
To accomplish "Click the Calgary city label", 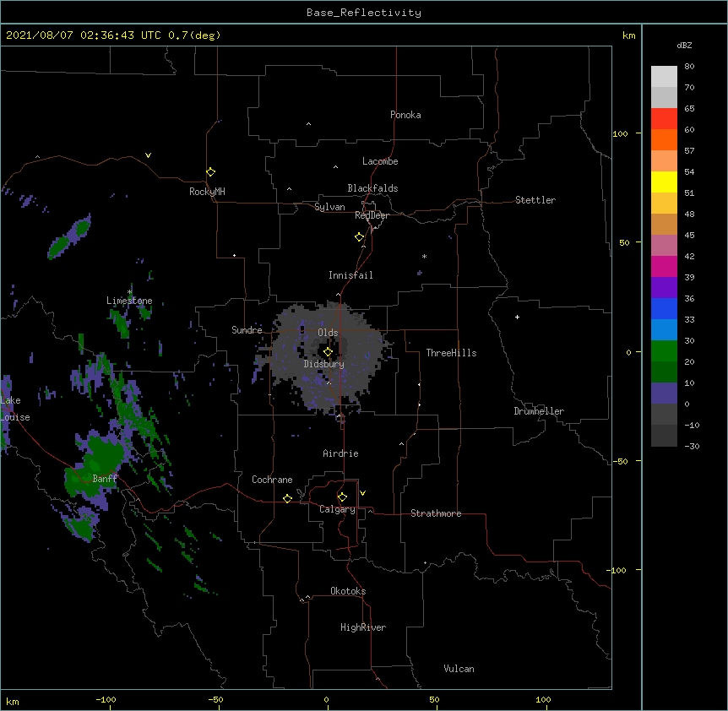I will tap(337, 509).
